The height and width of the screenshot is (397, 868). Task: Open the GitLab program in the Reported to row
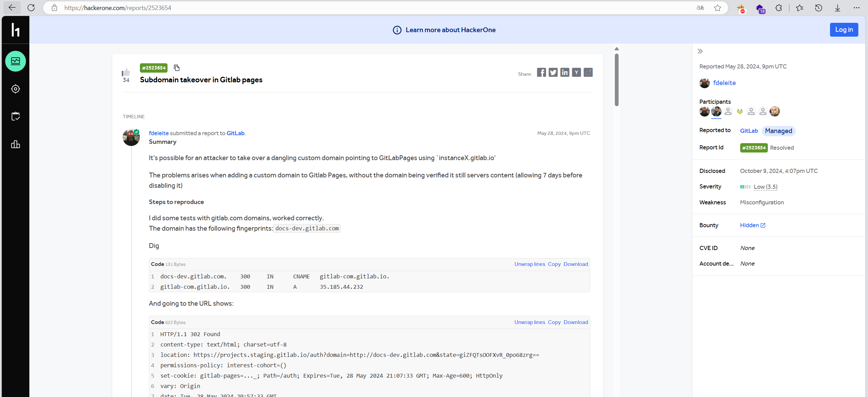pyautogui.click(x=748, y=131)
